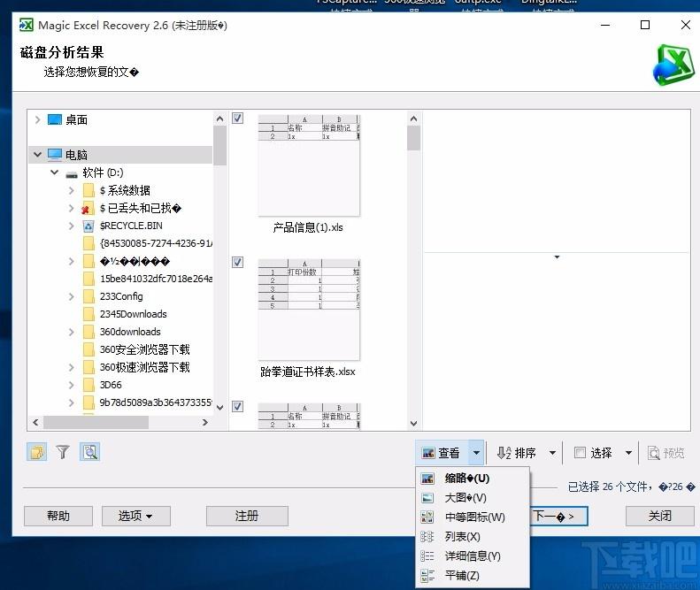
Task: Click file list scroll-down arrow
Action: click(x=413, y=423)
